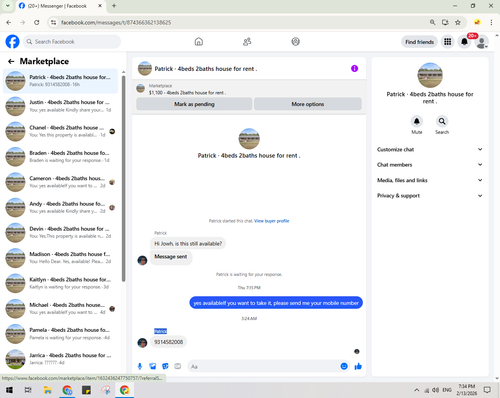Open Justin conversation in list
This screenshot has height=398, width=500.
(60, 106)
